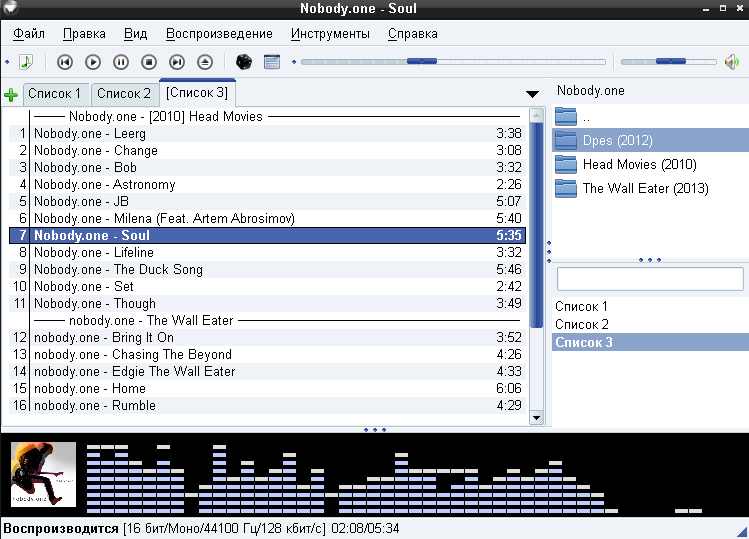Click the eject icon in toolbar
749x539 pixels.
click(x=205, y=62)
